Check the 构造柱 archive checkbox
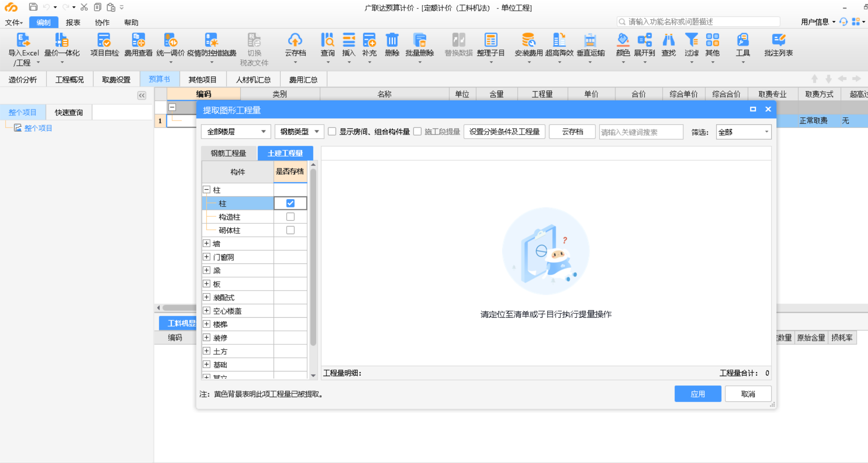 [x=290, y=217]
